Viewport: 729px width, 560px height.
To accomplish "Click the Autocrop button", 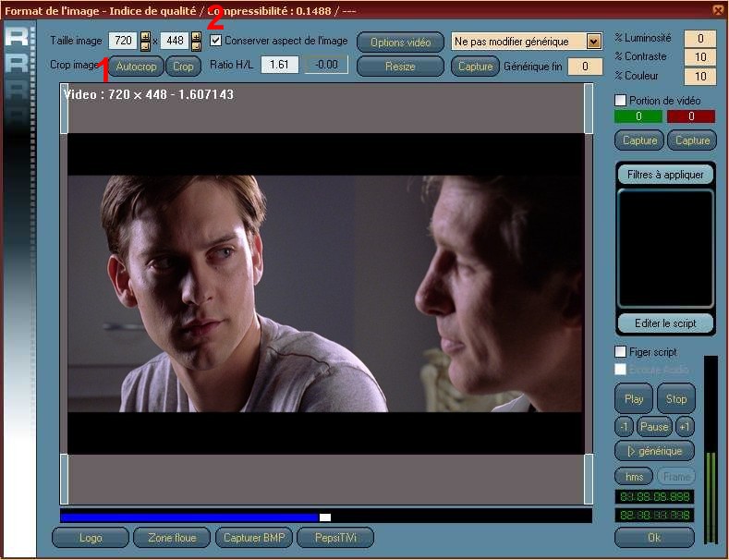I will [136, 67].
